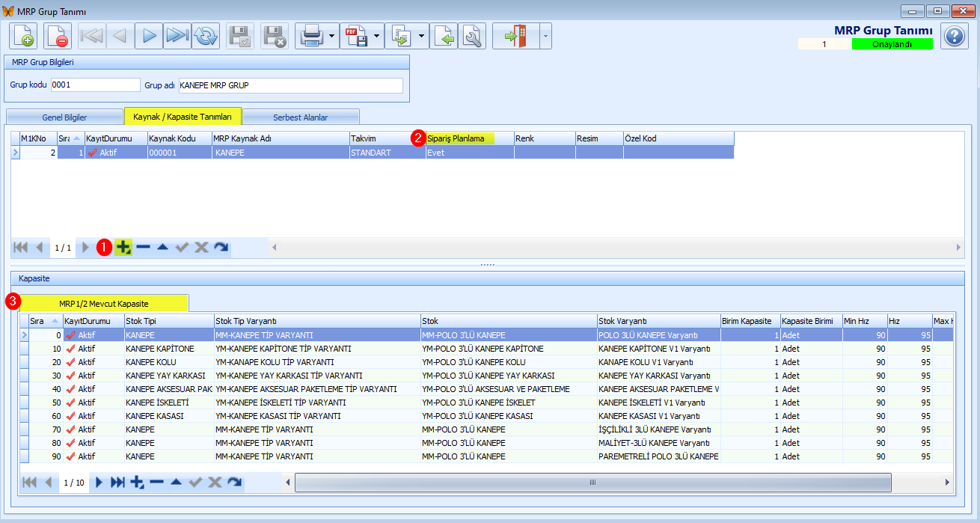The width and height of the screenshot is (980, 523).
Task: Add a row with the highlighted plus icon
Action: [x=123, y=247]
